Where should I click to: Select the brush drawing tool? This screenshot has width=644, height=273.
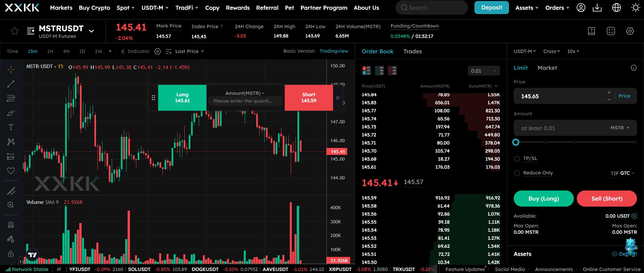(11, 113)
